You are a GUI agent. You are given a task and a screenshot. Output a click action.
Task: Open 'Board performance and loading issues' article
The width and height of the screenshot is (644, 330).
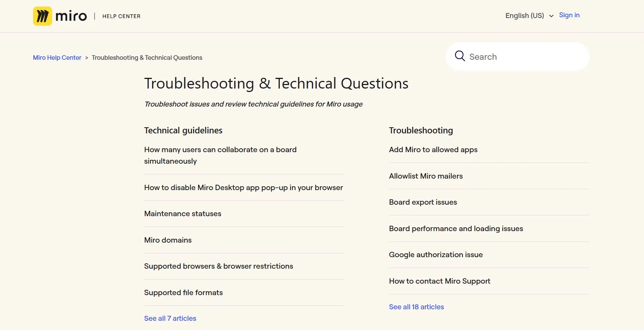tap(456, 228)
